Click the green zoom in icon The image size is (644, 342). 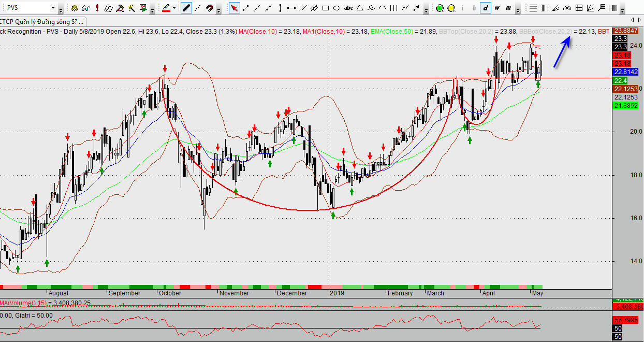440,8
